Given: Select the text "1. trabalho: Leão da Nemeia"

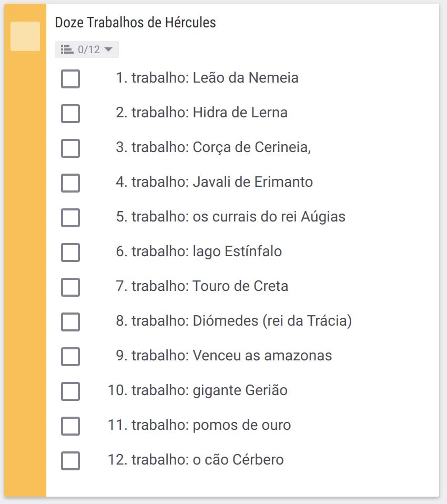Looking at the screenshot, I should pos(207,78).
